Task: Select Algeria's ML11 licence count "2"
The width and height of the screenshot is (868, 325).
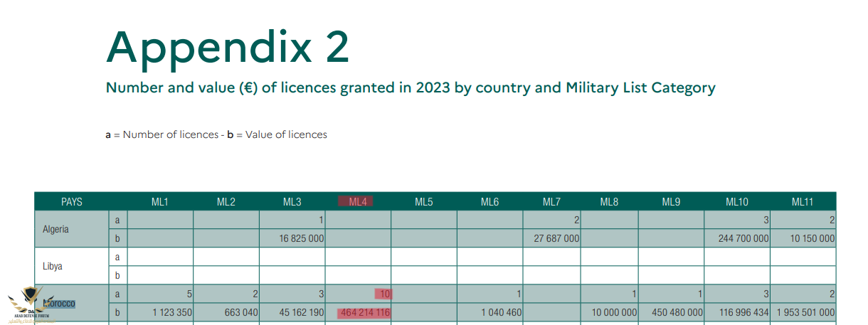Action: 832,220
